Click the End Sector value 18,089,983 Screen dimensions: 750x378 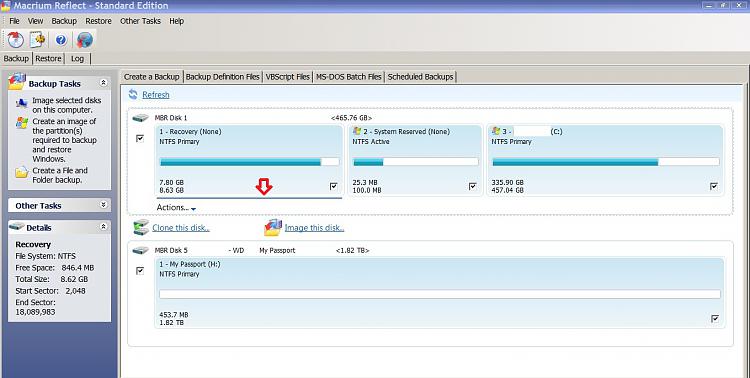pyautogui.click(x=35, y=312)
